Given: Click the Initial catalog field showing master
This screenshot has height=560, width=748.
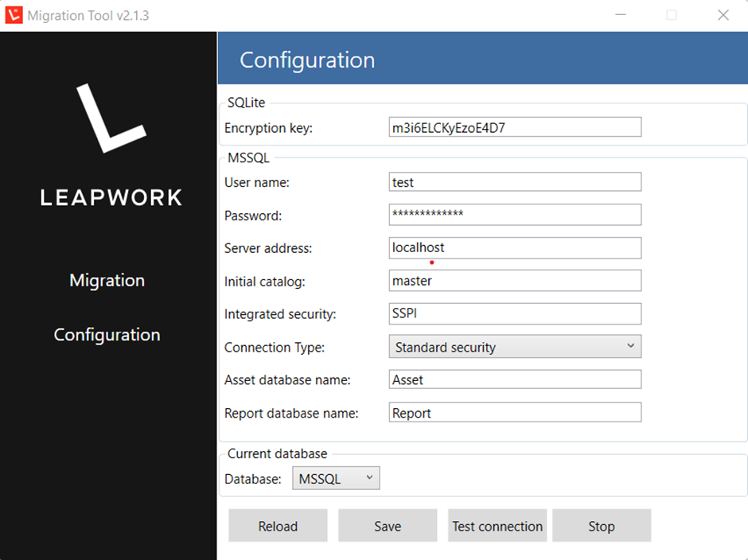Looking at the screenshot, I should [514, 280].
